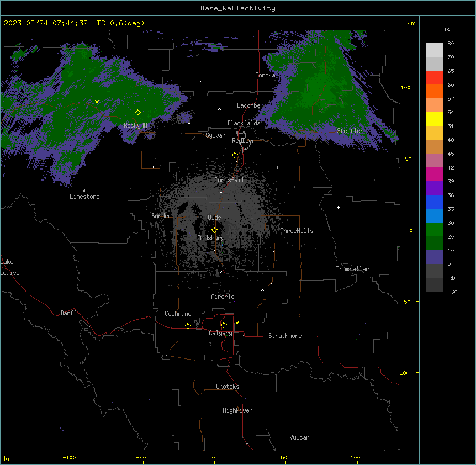Click the -50 tick on bottom axis

click(x=141, y=458)
